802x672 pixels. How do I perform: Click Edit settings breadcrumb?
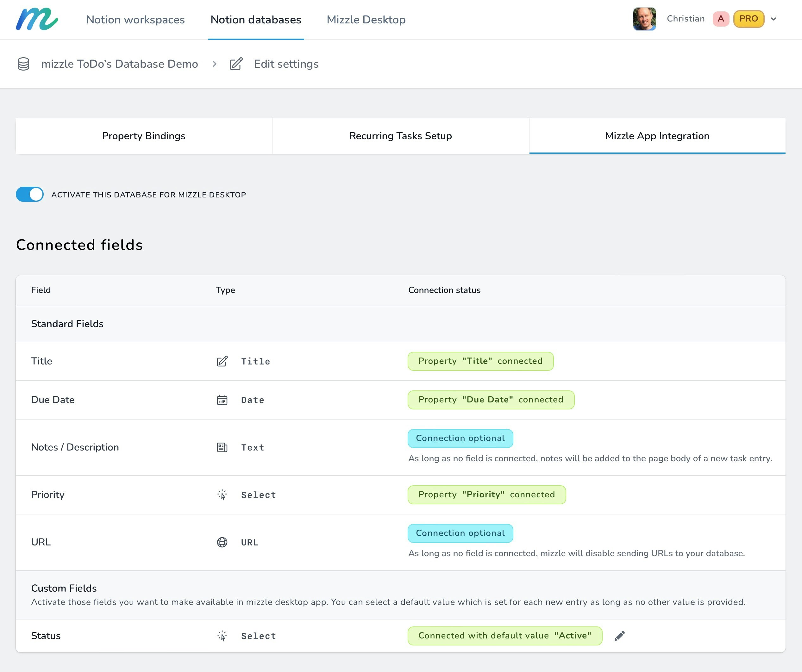coord(286,64)
